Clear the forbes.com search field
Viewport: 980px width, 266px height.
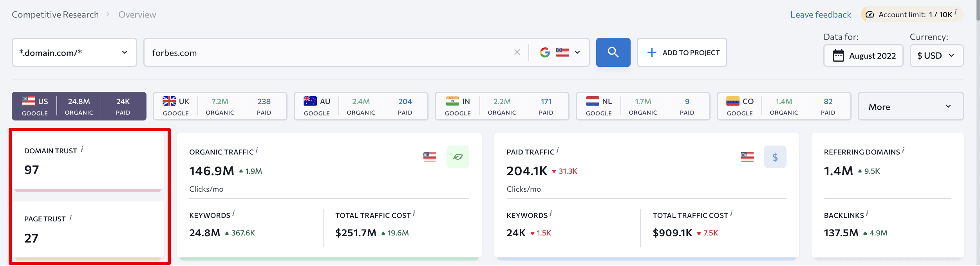[517, 52]
